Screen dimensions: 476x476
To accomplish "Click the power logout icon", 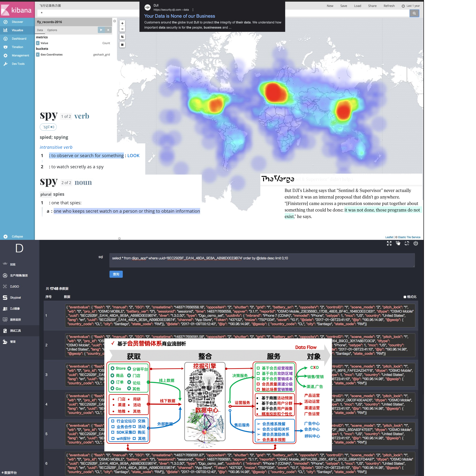I will click(416, 243).
